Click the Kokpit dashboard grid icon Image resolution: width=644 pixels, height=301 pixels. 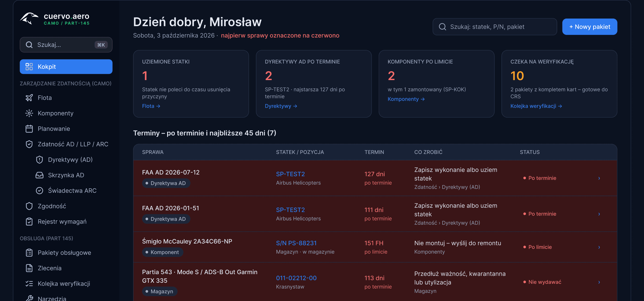coord(29,67)
